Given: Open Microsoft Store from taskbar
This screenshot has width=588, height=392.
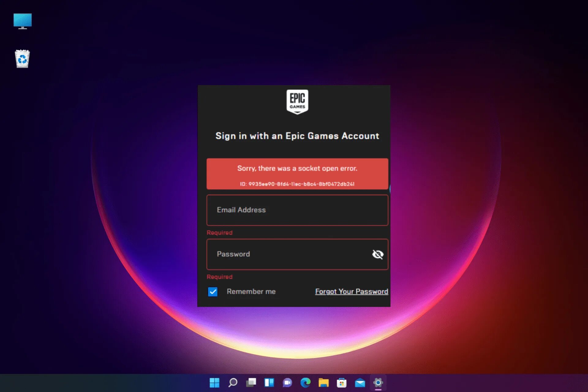Looking at the screenshot, I should 341,383.
